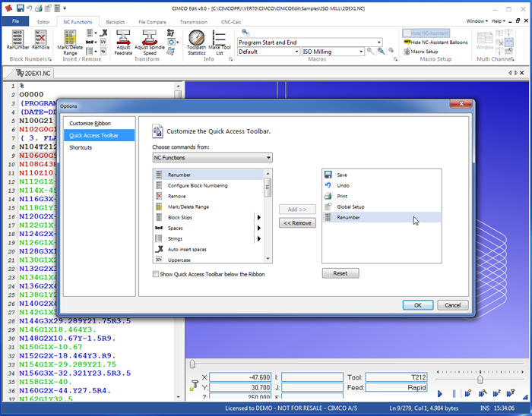Select Uppercase command in the list
Image resolution: width=532 pixels, height=416 pixels.
click(x=208, y=260)
